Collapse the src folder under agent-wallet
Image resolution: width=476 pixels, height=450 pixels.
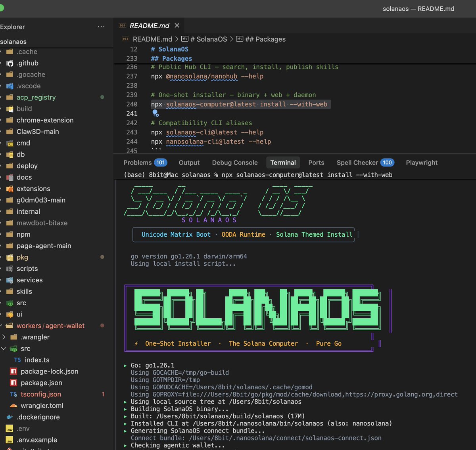(x=4, y=349)
